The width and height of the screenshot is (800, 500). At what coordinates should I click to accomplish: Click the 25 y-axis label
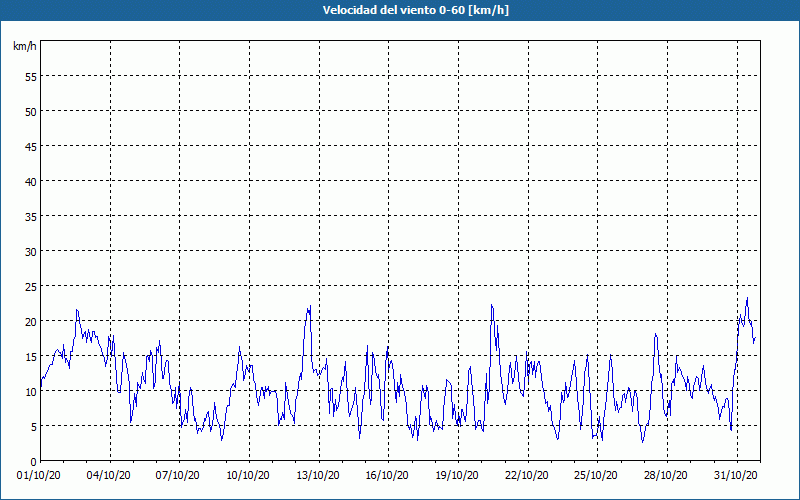[31, 286]
